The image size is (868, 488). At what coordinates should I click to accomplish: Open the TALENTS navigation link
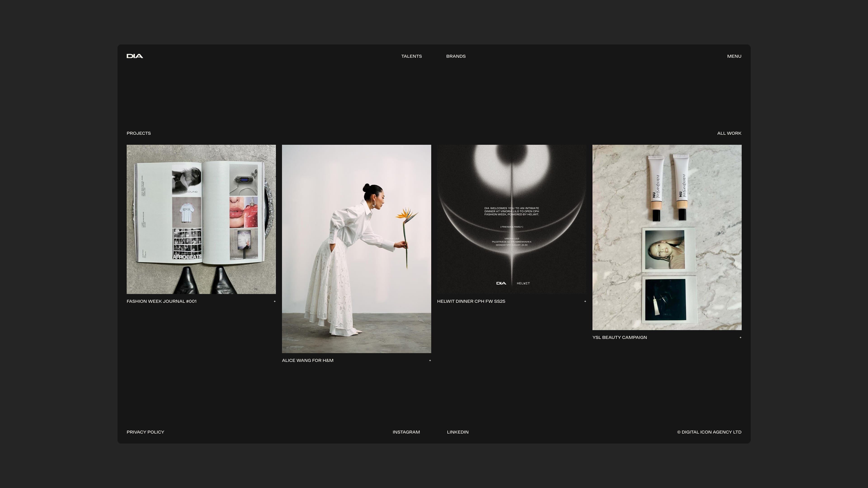(x=411, y=56)
